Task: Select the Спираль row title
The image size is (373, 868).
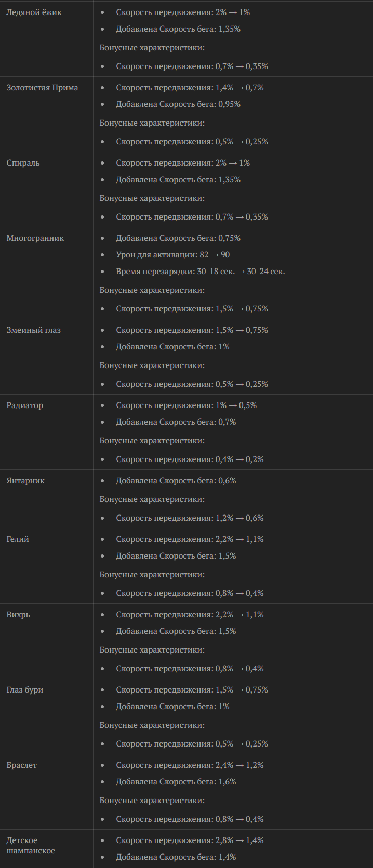Action: tap(23, 162)
